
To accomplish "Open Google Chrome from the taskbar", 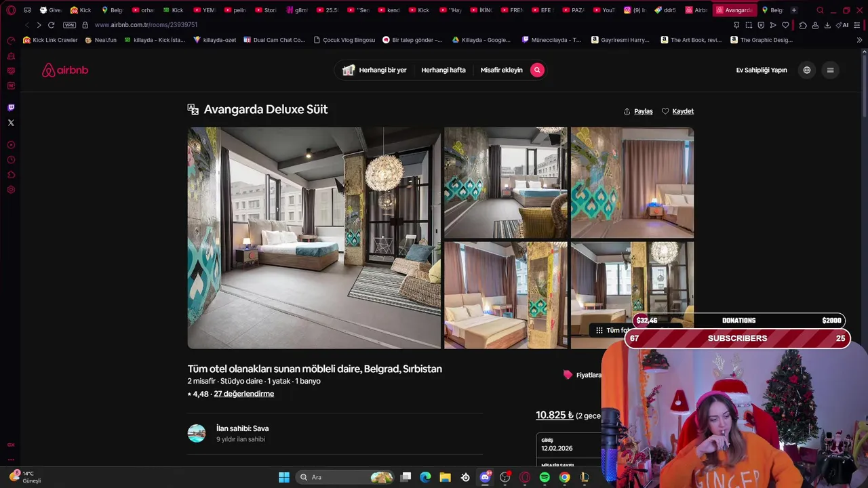I will pyautogui.click(x=564, y=477).
